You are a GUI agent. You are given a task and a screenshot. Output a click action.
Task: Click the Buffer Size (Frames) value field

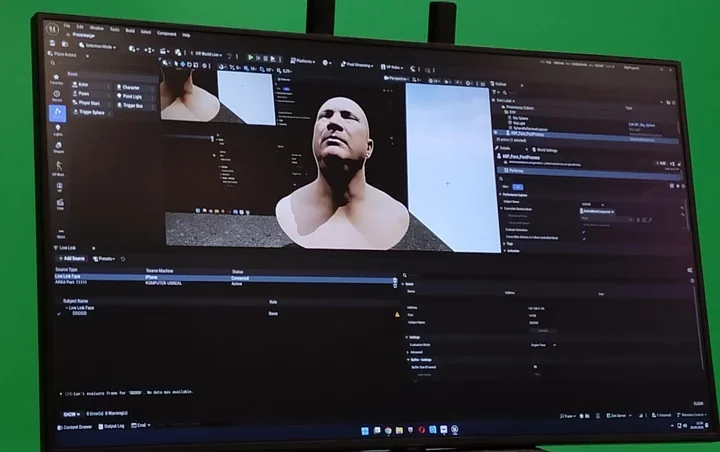[x=536, y=367]
